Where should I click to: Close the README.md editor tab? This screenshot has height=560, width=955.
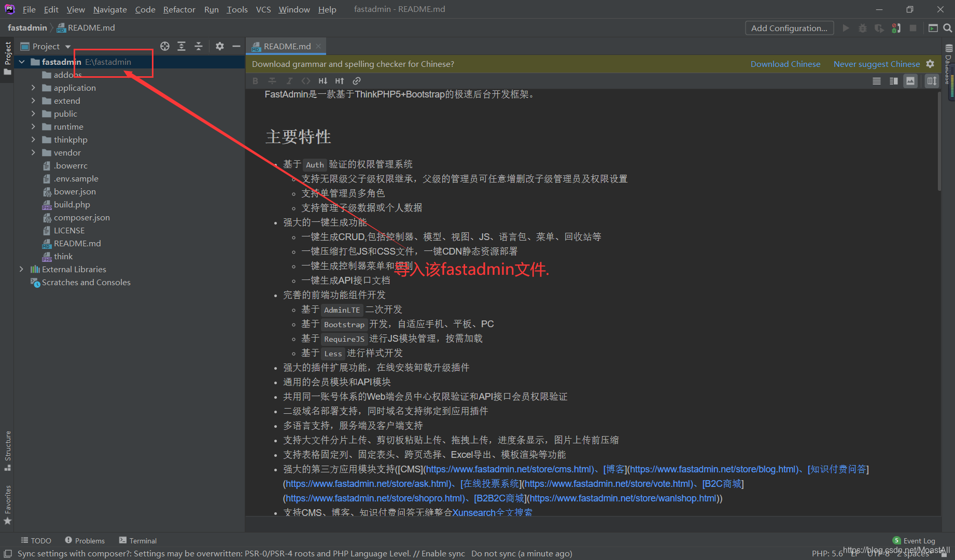[x=318, y=46]
